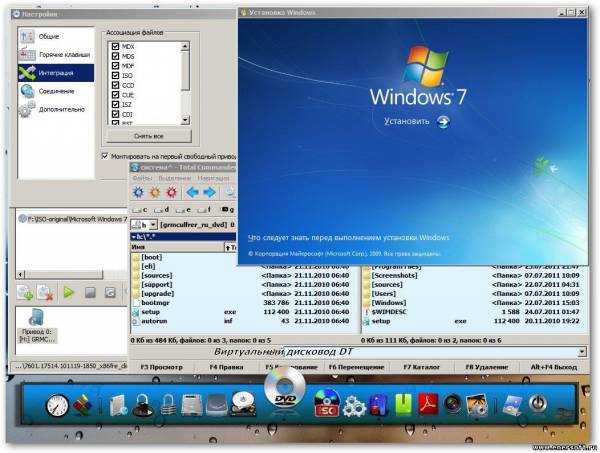600x453 pixels.
Task: Click the F4 Правка button
Action: tap(227, 367)
